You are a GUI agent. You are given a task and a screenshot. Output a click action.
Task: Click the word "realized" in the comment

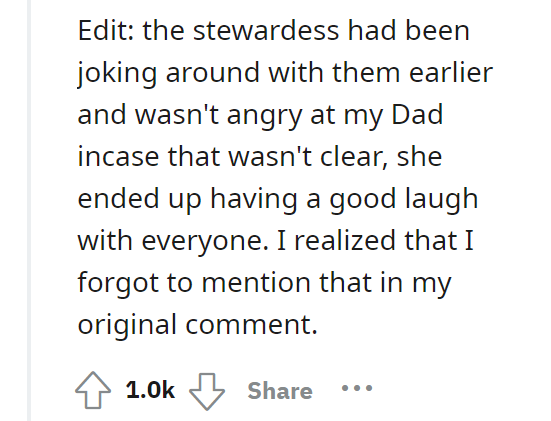345,240
